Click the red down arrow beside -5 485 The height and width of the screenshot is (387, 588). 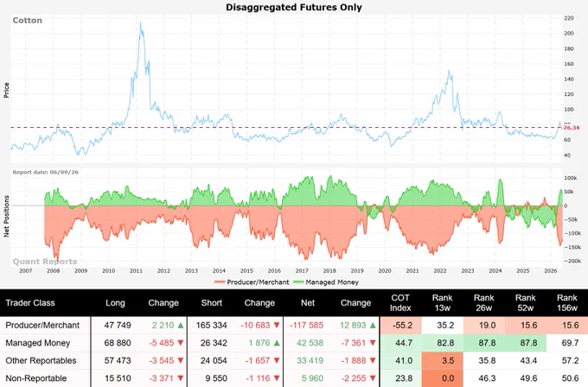tap(181, 343)
